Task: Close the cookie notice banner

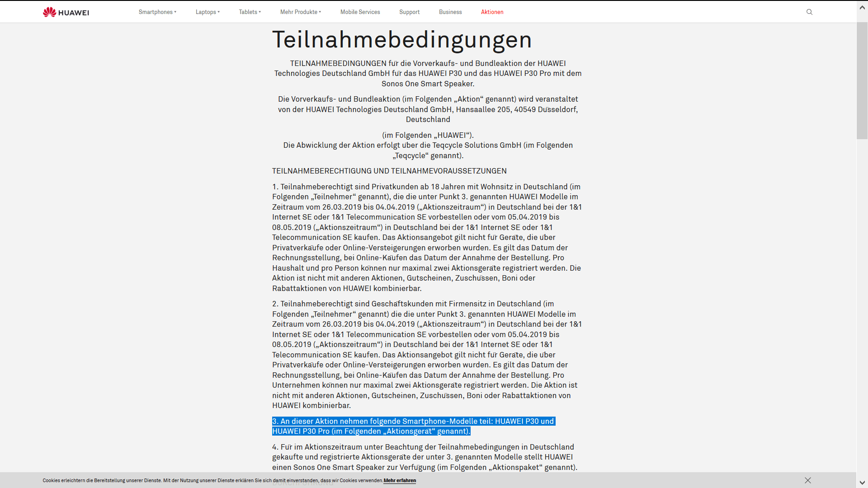Action: click(x=808, y=480)
